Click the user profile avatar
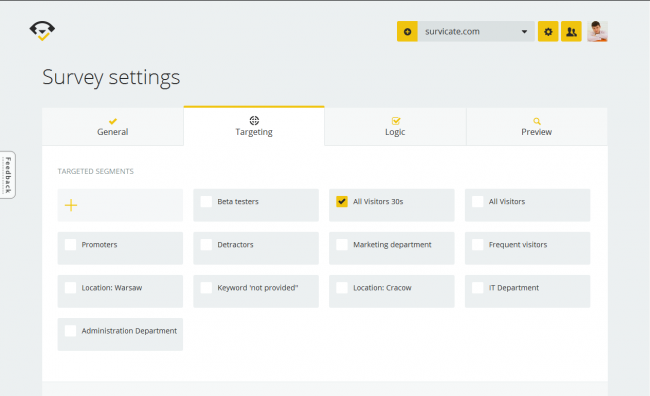Screen dimensions: 650x396 point(597,32)
